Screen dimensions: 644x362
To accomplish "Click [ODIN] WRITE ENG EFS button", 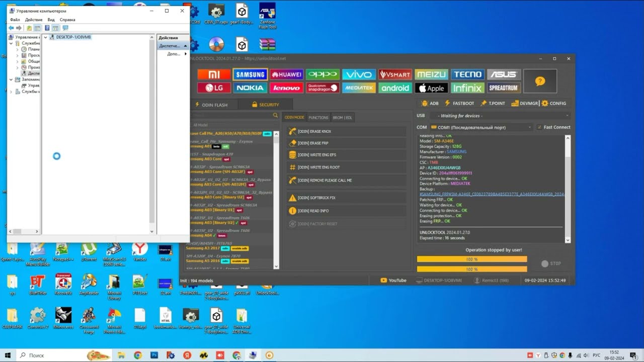I will tap(346, 155).
